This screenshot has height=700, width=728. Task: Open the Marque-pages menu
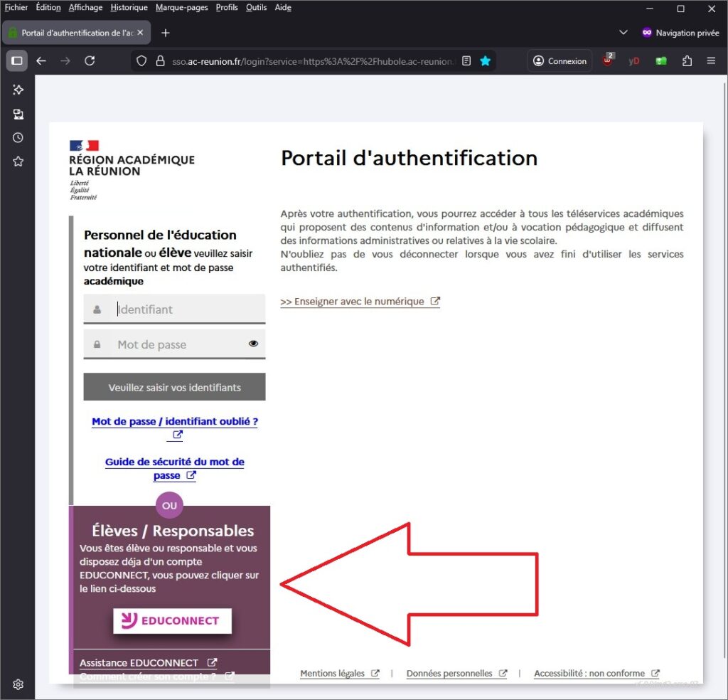182,8
